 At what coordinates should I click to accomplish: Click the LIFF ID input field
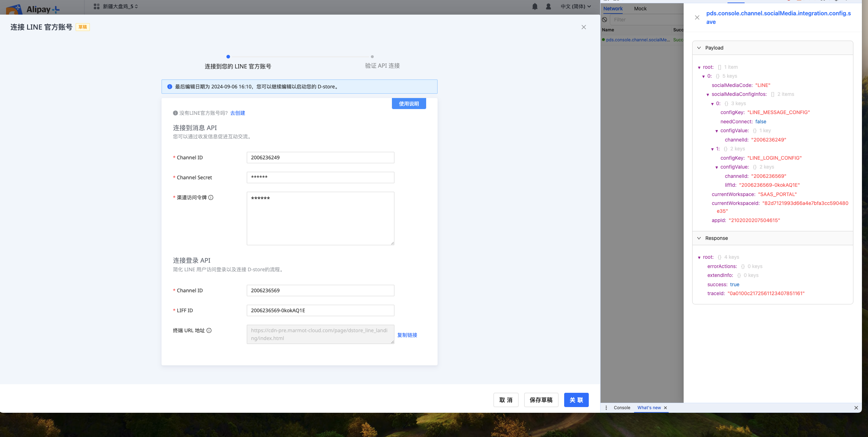(320, 310)
